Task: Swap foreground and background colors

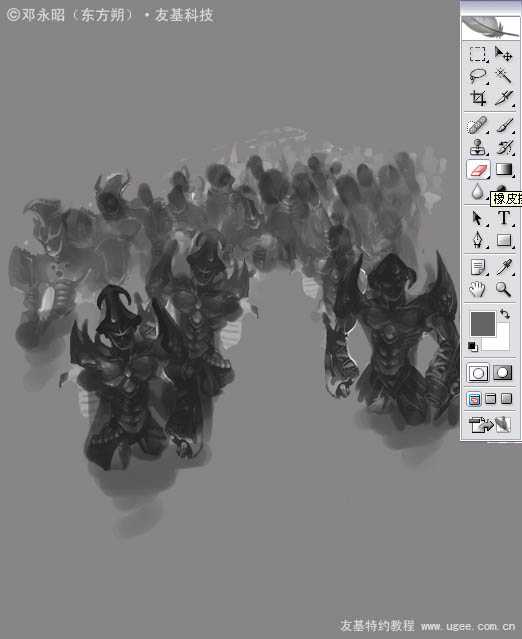Action: (504, 314)
